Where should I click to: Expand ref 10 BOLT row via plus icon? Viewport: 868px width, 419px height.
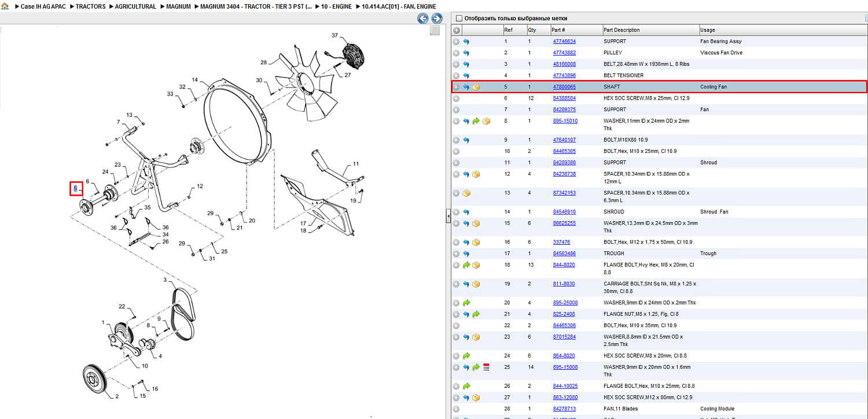click(x=457, y=151)
